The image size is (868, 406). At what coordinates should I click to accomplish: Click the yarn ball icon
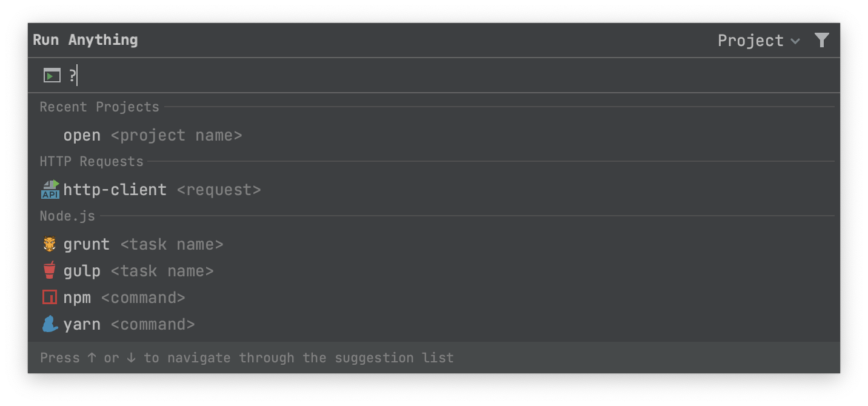(x=50, y=324)
